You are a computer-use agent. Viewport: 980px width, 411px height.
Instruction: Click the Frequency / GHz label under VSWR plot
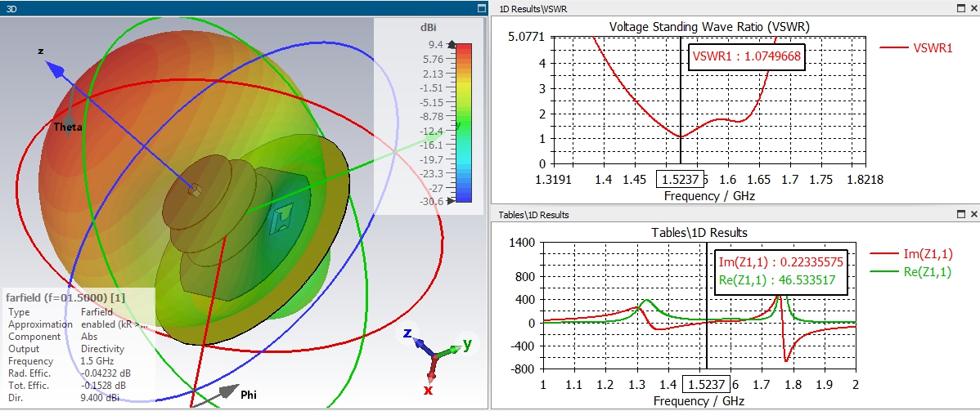coord(708,196)
